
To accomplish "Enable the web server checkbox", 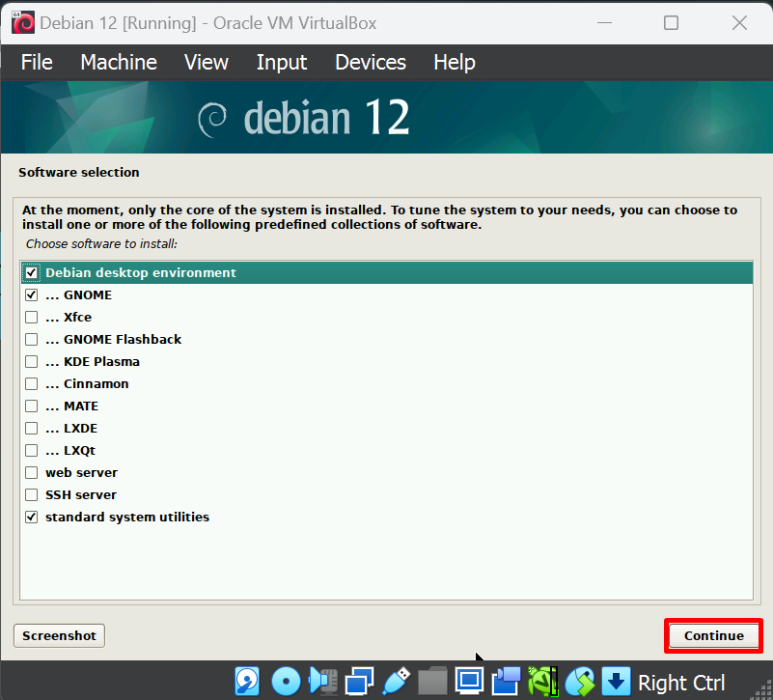I will click(x=32, y=472).
